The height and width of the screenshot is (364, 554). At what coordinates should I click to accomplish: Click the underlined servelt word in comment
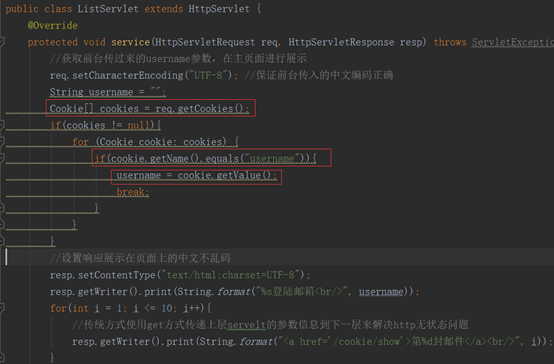247,325
